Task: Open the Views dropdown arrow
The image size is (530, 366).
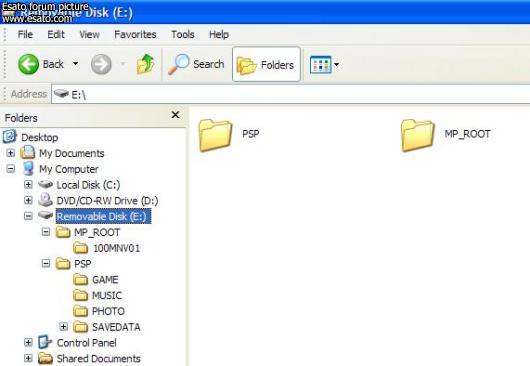Action: pos(336,64)
